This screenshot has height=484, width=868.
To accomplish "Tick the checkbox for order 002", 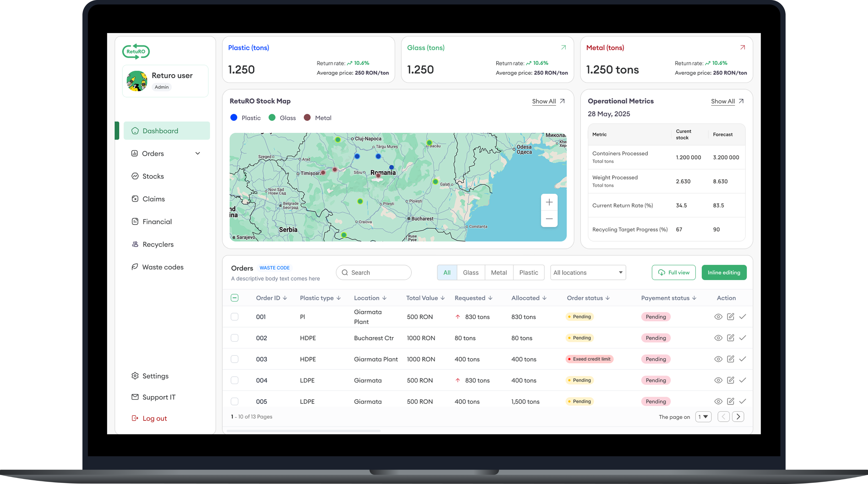I will 235,338.
